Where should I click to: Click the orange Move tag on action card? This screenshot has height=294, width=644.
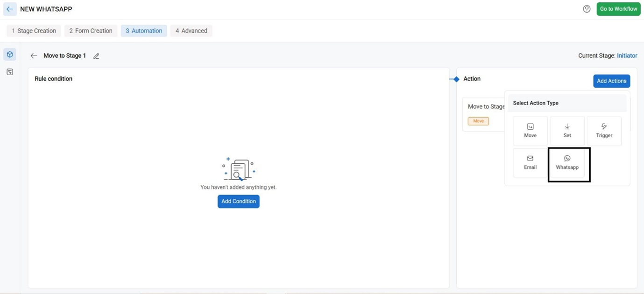tap(478, 121)
